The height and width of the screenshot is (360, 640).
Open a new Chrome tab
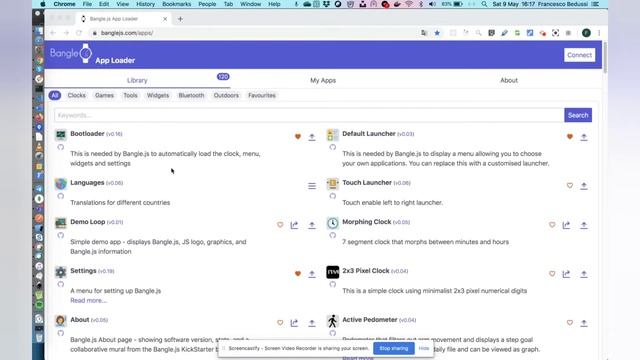tap(180, 19)
